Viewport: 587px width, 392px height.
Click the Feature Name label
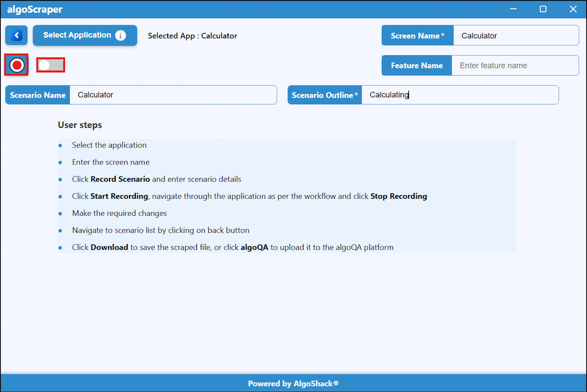tap(417, 65)
